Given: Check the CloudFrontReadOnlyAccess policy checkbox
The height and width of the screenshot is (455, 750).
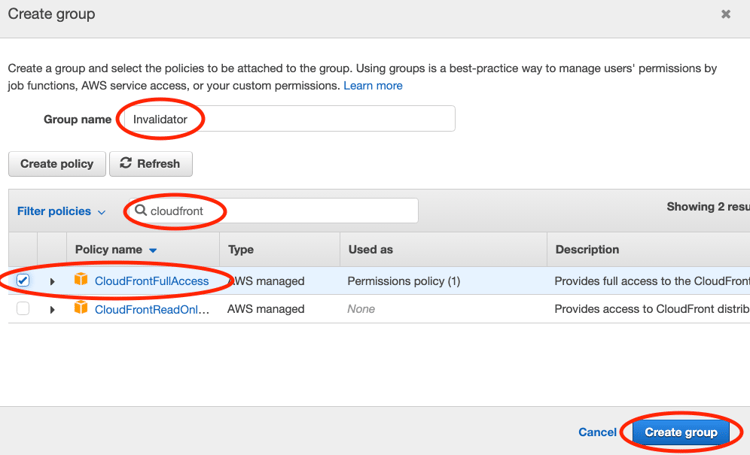Looking at the screenshot, I should [x=23, y=309].
